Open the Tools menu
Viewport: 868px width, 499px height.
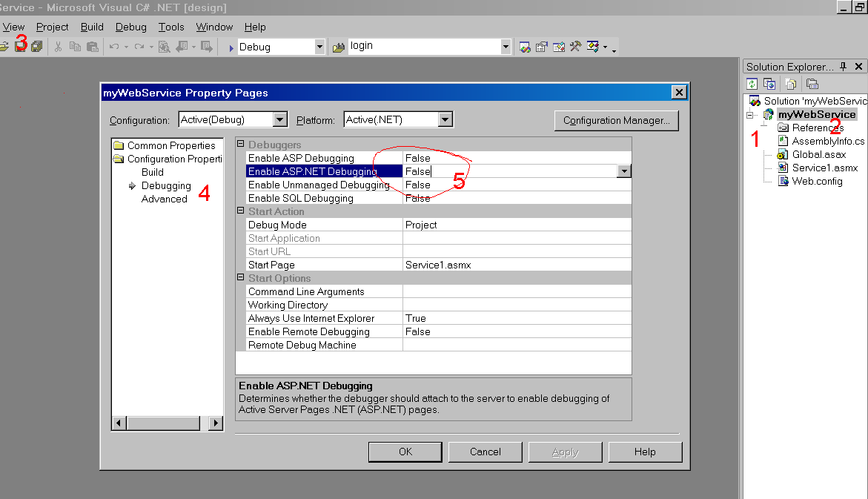(171, 27)
